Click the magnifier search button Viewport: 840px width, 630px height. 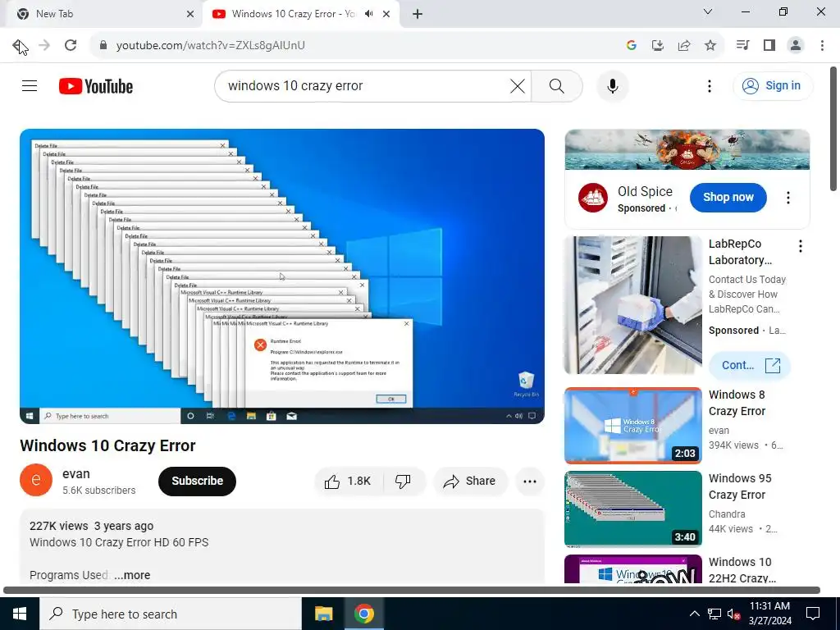[557, 85]
